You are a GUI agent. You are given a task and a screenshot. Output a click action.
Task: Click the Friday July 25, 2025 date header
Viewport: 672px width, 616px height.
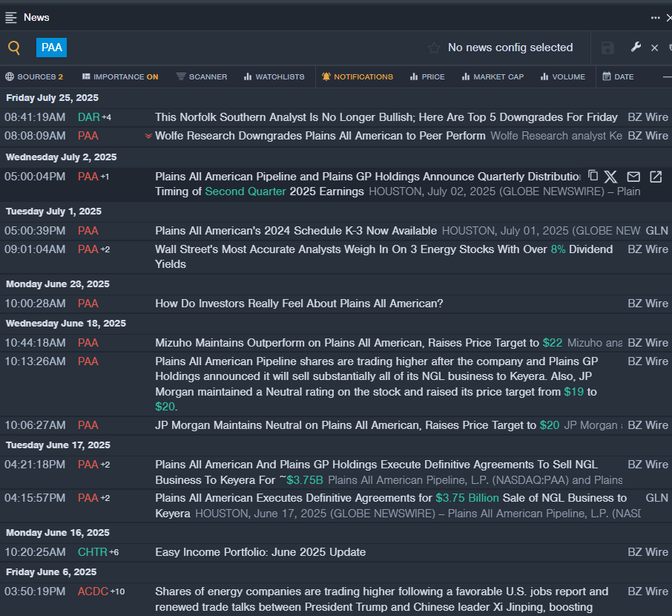click(52, 98)
